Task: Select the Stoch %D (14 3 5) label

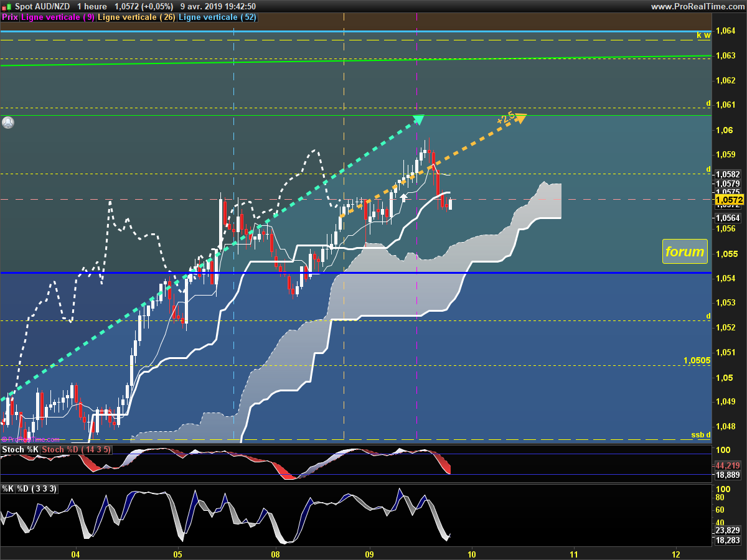Action: [x=77, y=449]
